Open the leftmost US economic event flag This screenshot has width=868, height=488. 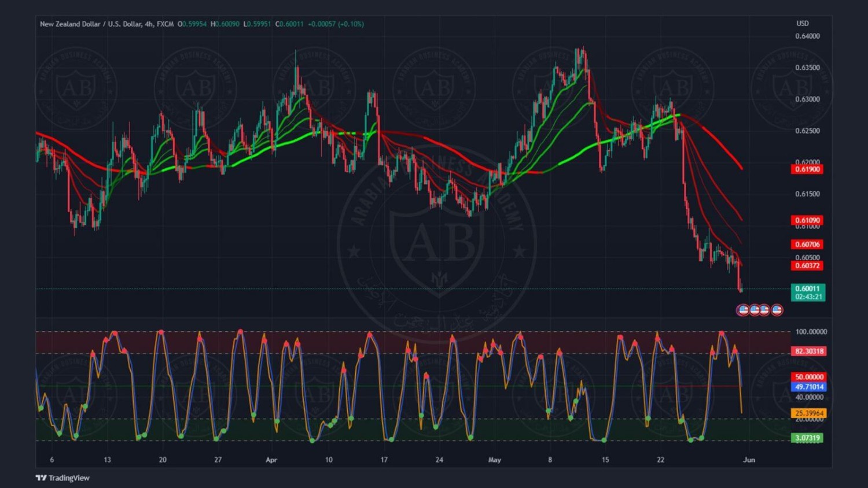tap(743, 310)
